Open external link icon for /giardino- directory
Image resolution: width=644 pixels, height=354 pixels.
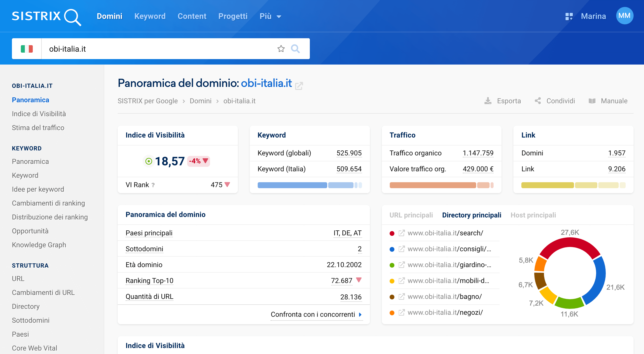pos(401,265)
